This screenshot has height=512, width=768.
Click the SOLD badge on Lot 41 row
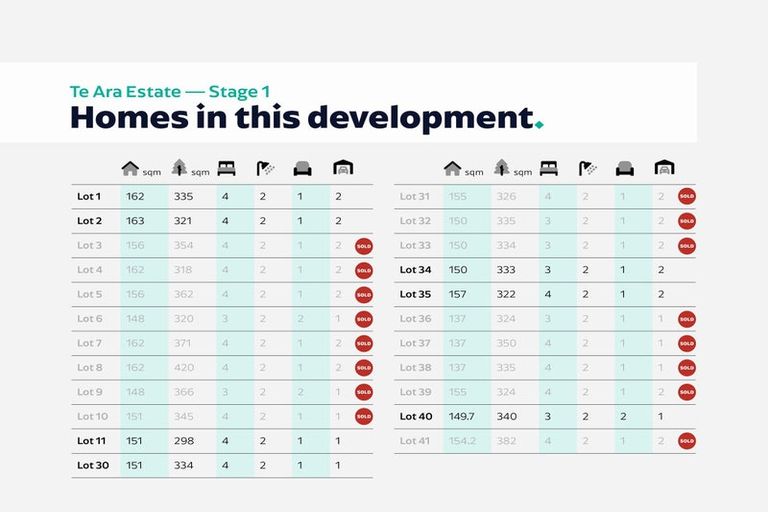(686, 441)
